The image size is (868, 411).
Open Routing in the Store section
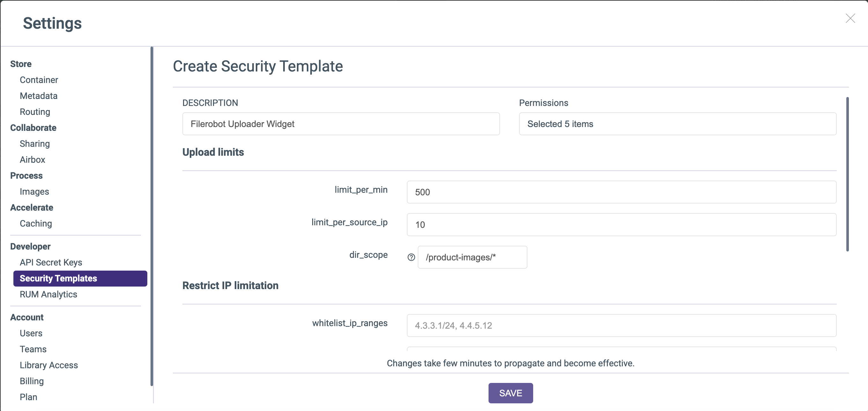point(35,112)
